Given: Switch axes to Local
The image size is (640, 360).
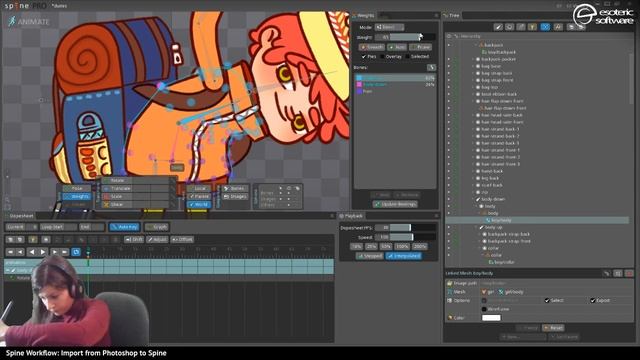Looking at the screenshot, I should coord(199,189).
